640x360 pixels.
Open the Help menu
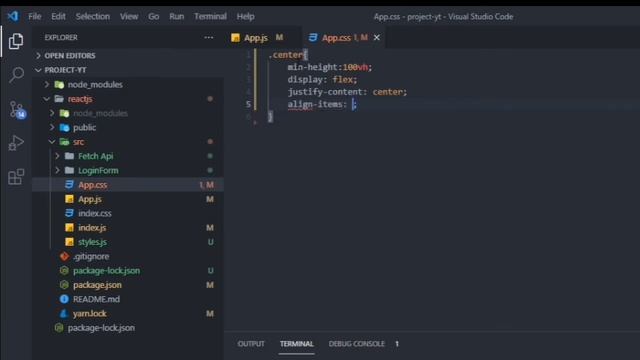tap(245, 16)
